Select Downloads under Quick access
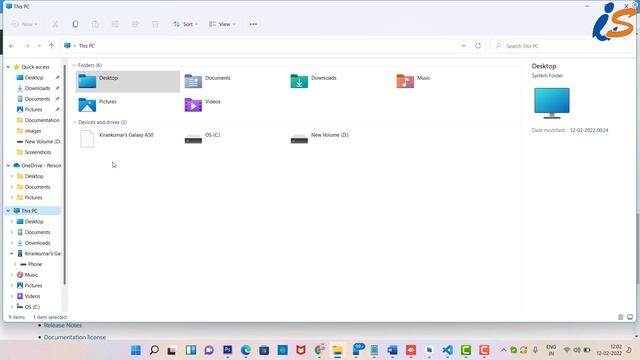 [37, 88]
